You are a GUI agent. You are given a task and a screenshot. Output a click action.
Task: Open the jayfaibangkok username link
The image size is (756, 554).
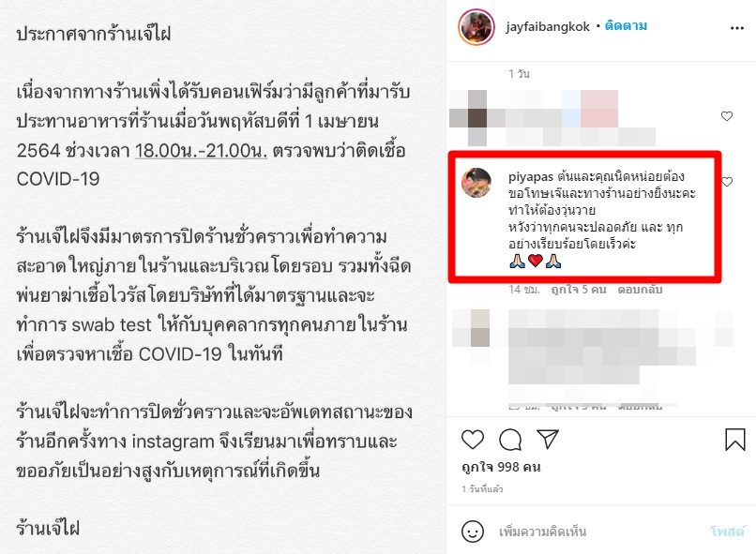pos(547,26)
